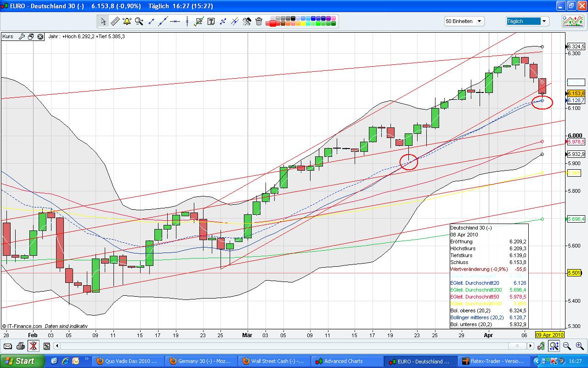
Task: Click the zoom out magnifier
Action: point(567,346)
